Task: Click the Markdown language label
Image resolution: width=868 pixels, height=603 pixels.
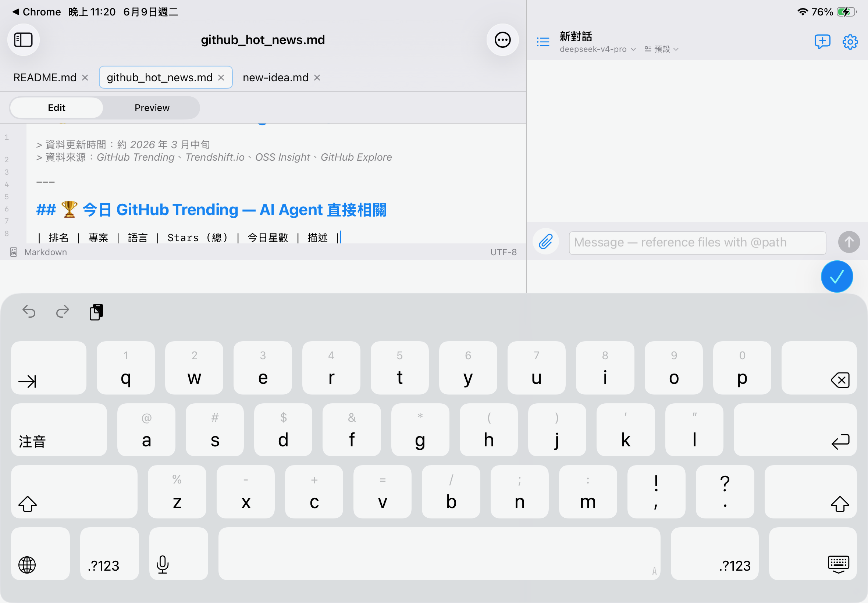Action: click(x=45, y=252)
